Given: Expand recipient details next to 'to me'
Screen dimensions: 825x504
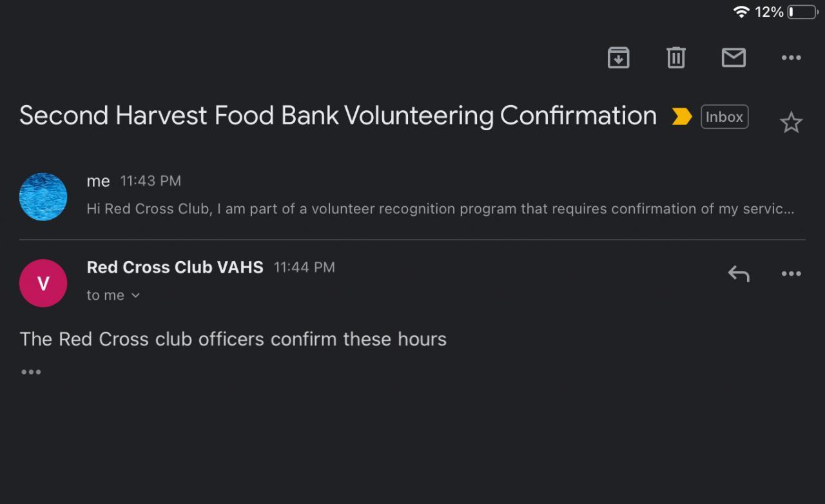Looking at the screenshot, I should 135,295.
